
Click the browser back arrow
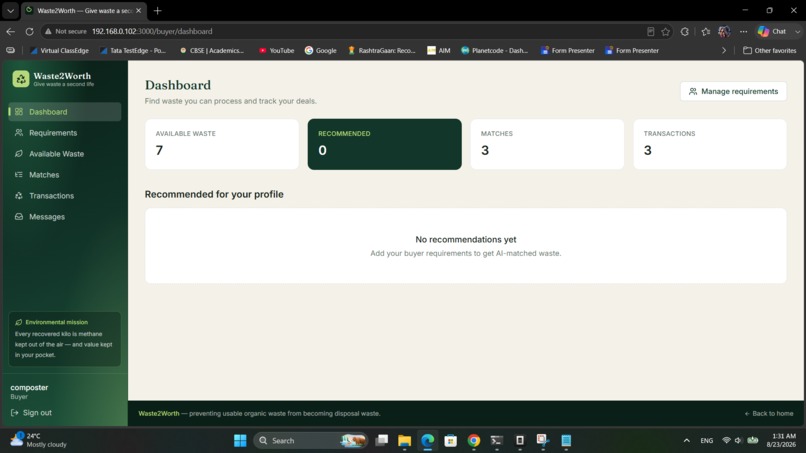10,31
